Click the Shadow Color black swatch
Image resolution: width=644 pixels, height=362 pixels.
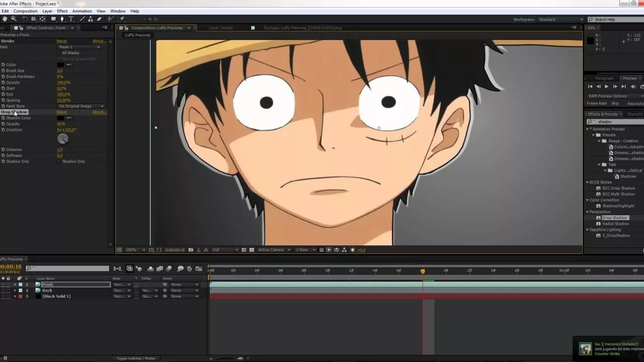pyautogui.click(x=60, y=118)
